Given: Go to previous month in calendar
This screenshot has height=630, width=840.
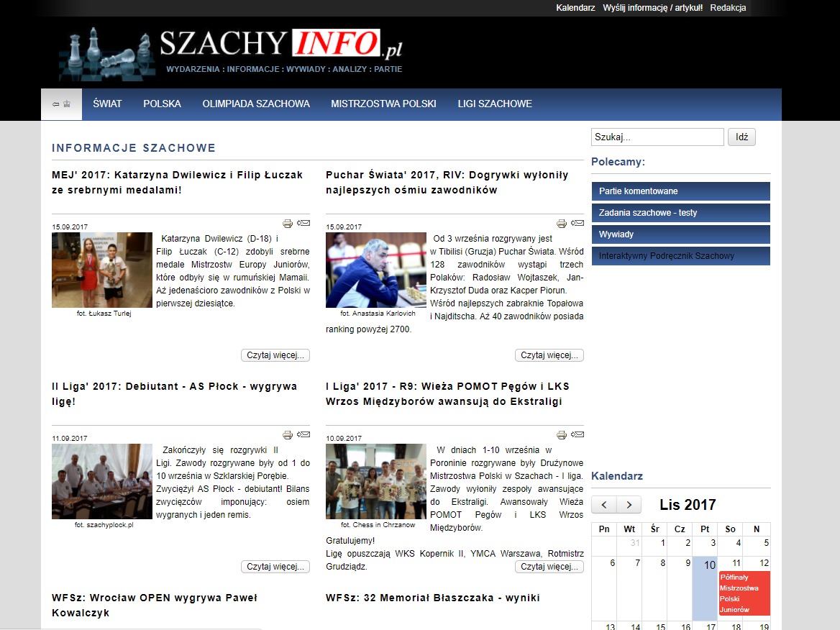Looking at the screenshot, I should 604,505.
